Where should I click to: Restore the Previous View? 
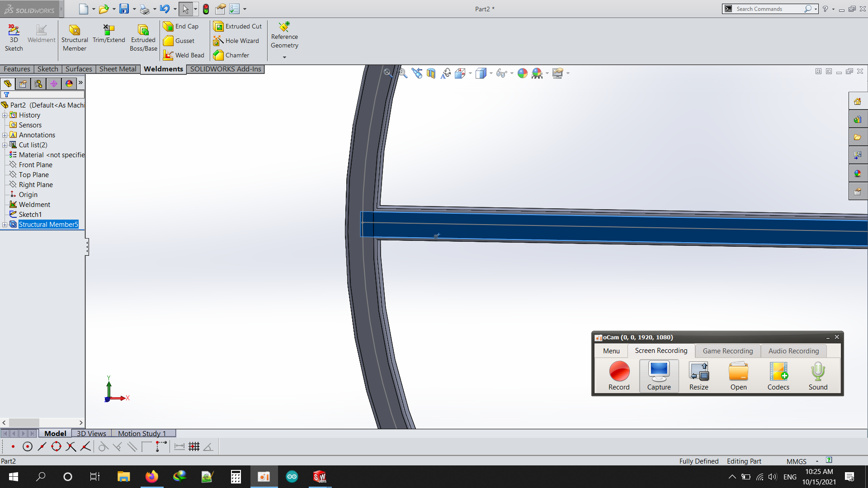click(417, 73)
